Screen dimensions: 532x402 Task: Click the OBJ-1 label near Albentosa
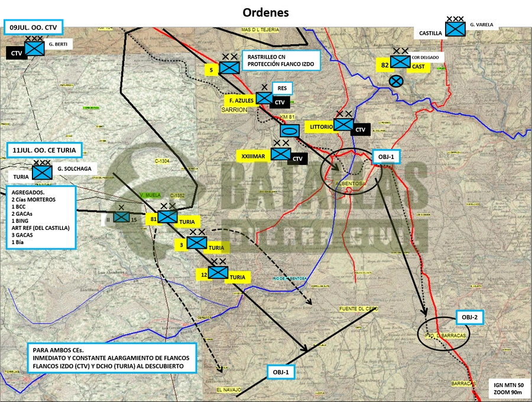[386, 157]
